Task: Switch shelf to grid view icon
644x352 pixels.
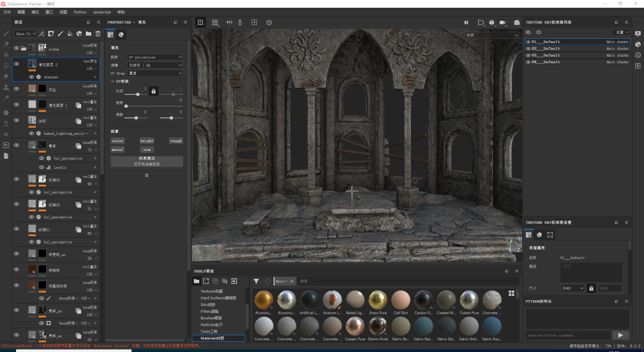Action: [511, 293]
